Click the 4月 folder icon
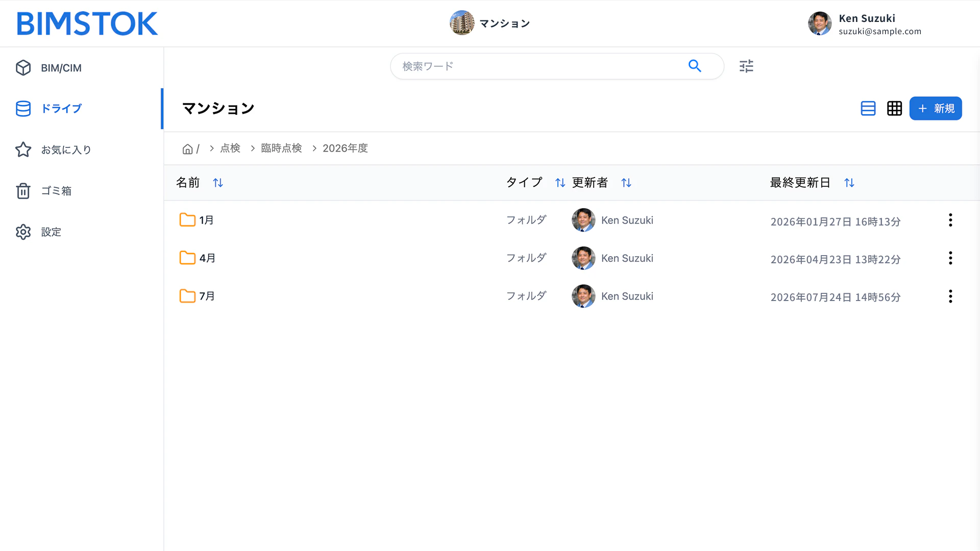Viewport: 980px width, 551px height. click(187, 258)
